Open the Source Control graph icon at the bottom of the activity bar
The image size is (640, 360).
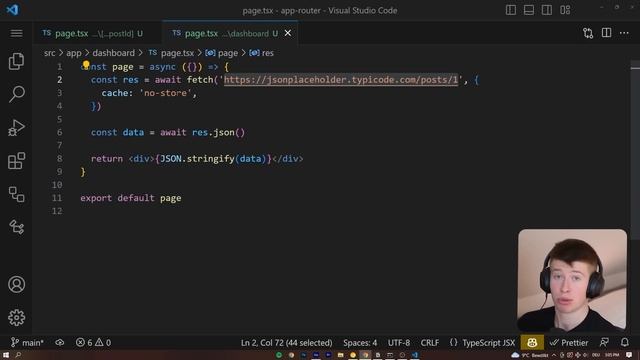[x=16, y=227]
